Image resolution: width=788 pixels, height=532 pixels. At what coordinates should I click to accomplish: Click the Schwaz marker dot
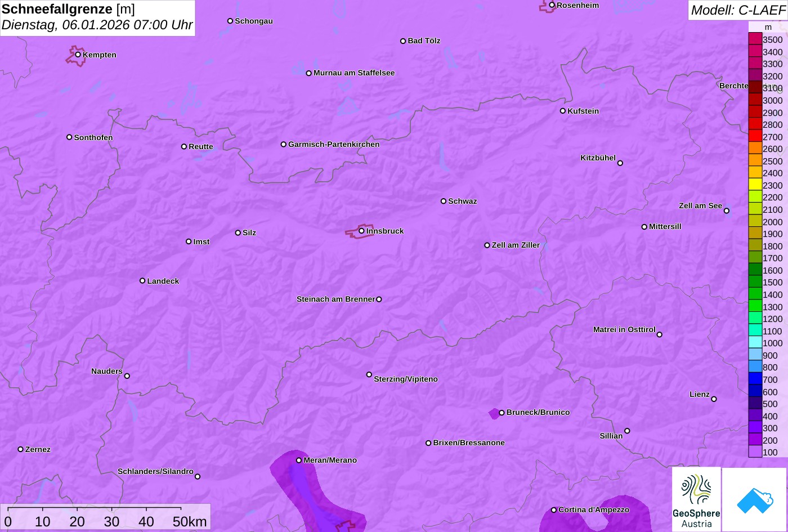[x=444, y=201]
